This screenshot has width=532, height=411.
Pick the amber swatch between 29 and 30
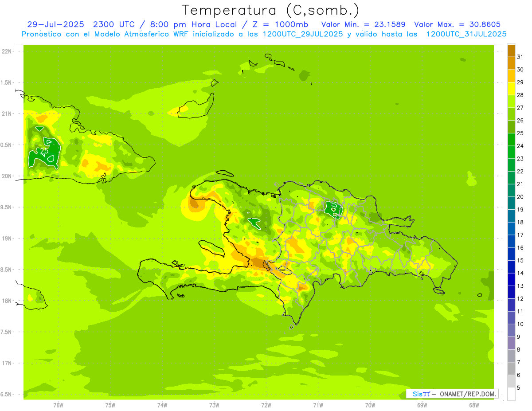(511, 76)
